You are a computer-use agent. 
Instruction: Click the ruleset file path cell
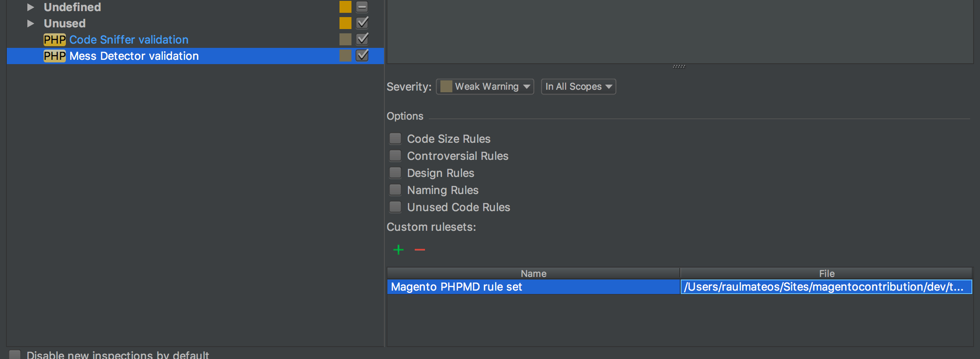point(826,287)
